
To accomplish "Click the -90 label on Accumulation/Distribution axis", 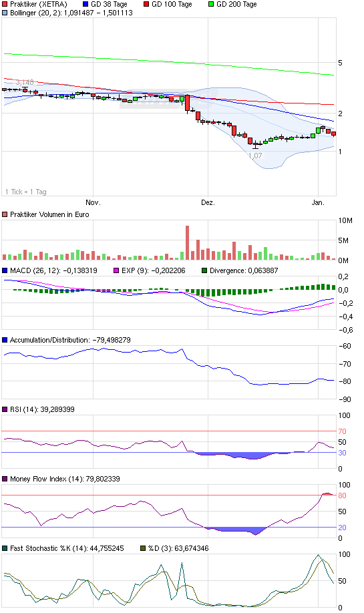I will point(345,399).
